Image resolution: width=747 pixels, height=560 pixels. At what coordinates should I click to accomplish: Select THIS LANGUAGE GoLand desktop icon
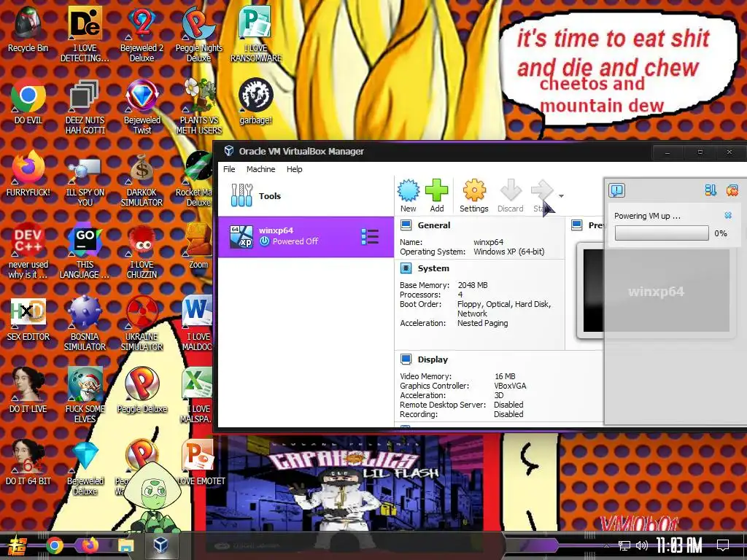[x=85, y=251]
